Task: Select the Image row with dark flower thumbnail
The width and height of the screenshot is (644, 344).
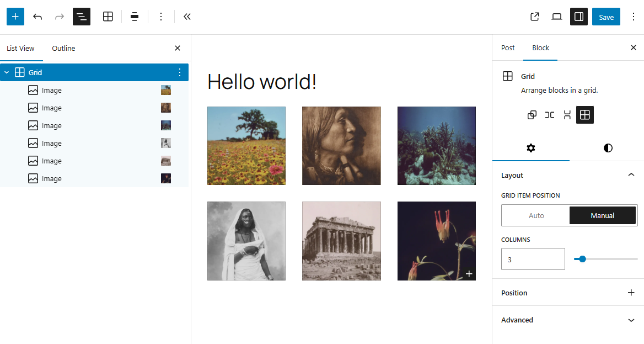Action: 94,178
